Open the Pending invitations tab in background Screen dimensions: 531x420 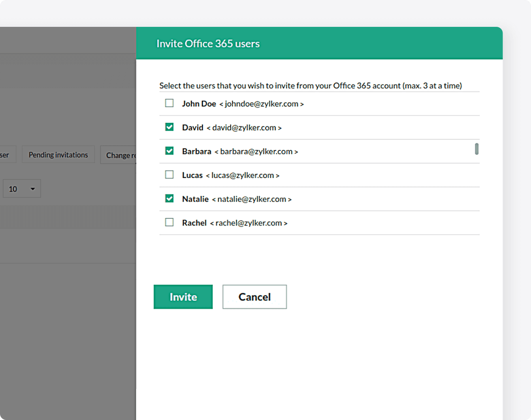click(x=58, y=155)
